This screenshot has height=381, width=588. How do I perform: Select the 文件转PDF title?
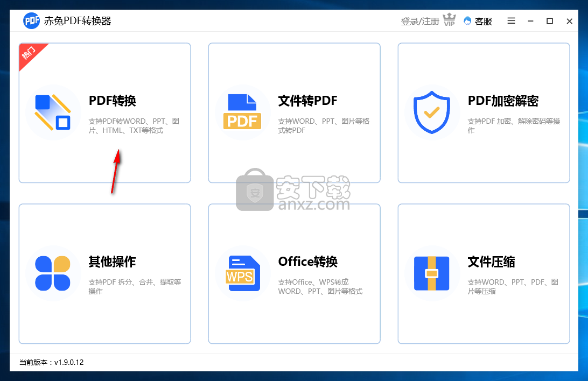pyautogui.click(x=307, y=101)
